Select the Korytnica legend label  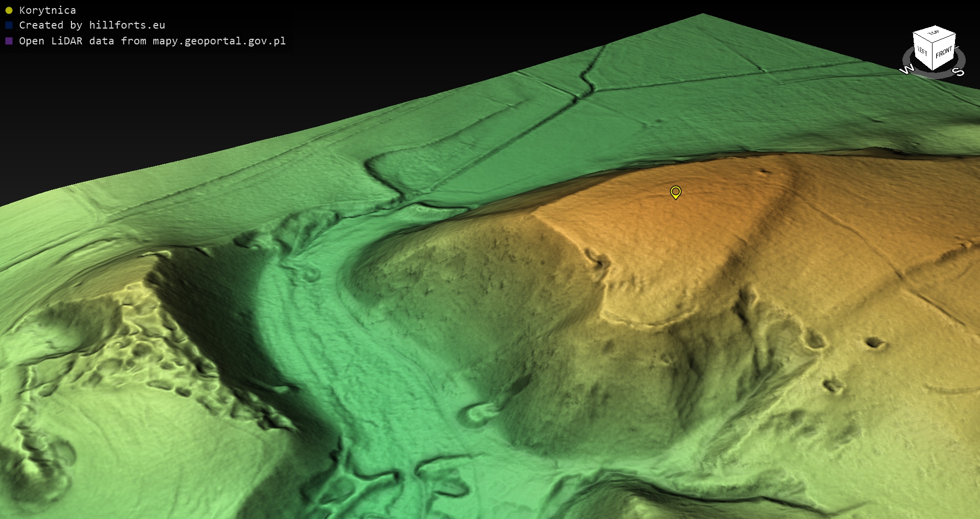point(47,10)
